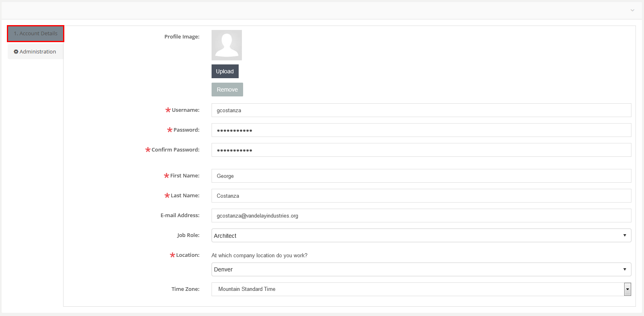
Task: Switch to the Administration tab
Action: coord(35,51)
